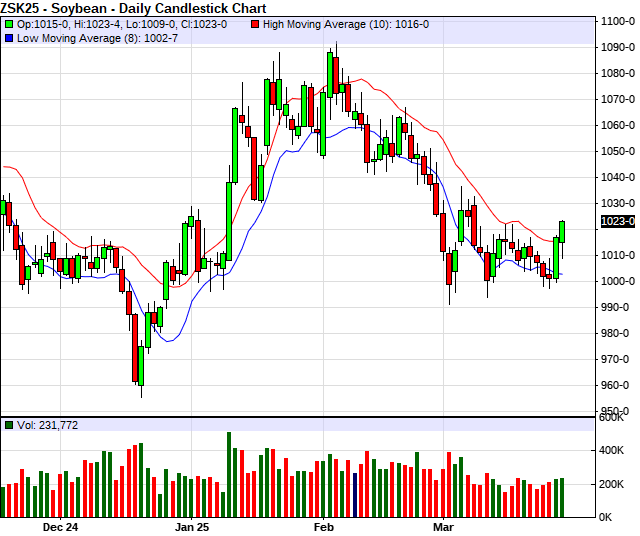640x536 pixels.
Task: Click the Jan 25 date label
Action: [191, 526]
